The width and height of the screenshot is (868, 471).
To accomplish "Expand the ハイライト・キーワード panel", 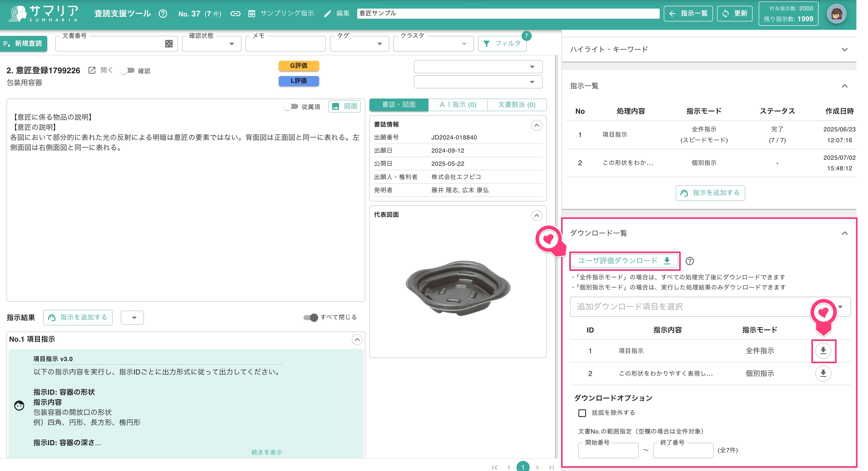I will point(845,50).
